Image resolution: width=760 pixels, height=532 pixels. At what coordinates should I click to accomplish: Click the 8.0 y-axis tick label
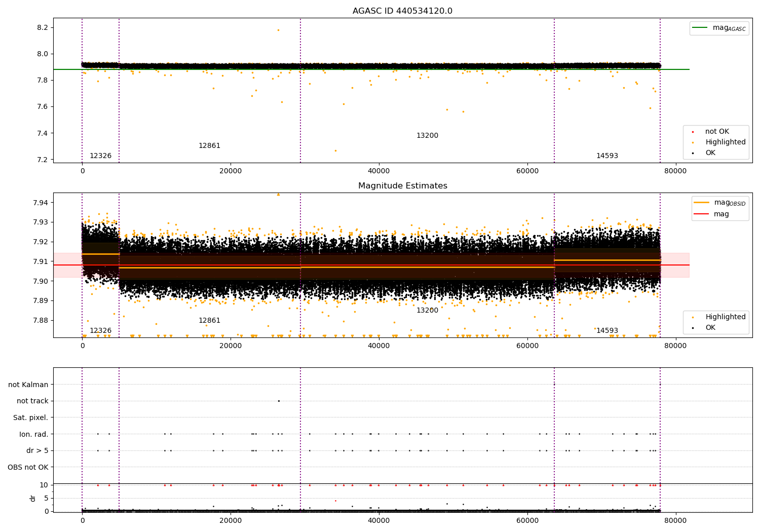[43, 54]
